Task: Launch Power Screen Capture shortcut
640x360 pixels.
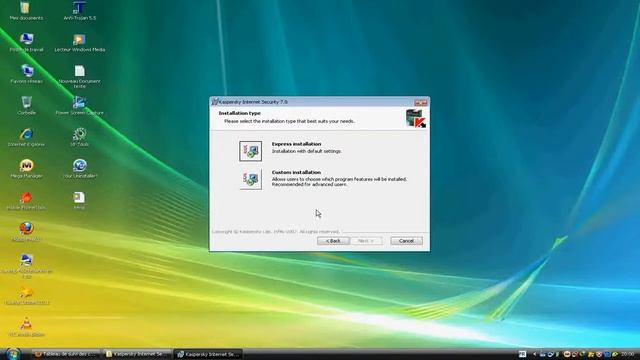Action: [80, 105]
